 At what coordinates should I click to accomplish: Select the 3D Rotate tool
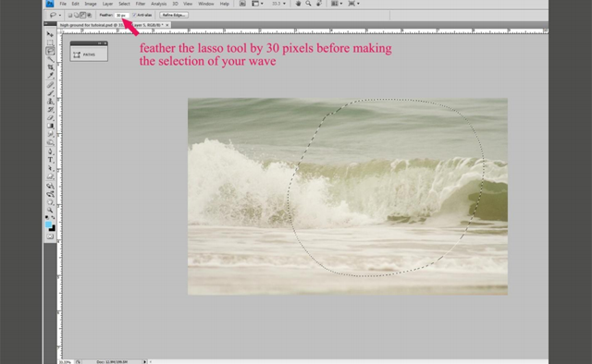tap(50, 186)
